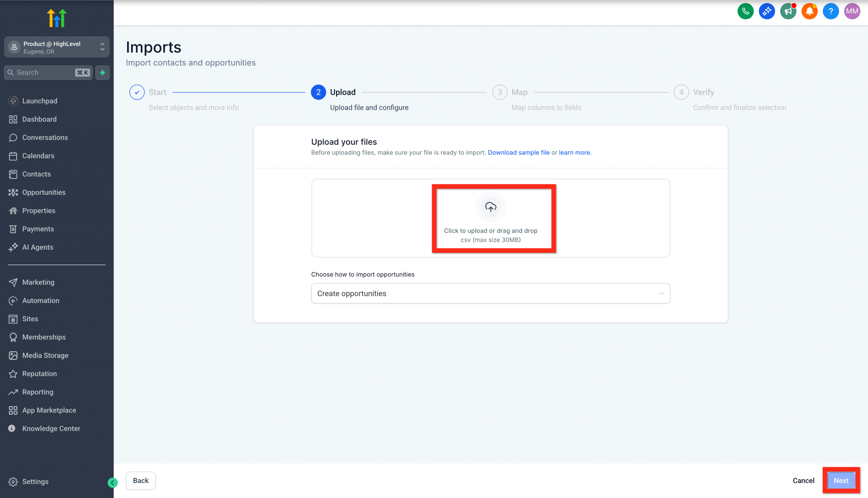868x498 pixels.
Task: Open announcements via the megaphone icon
Action: pyautogui.click(x=788, y=11)
